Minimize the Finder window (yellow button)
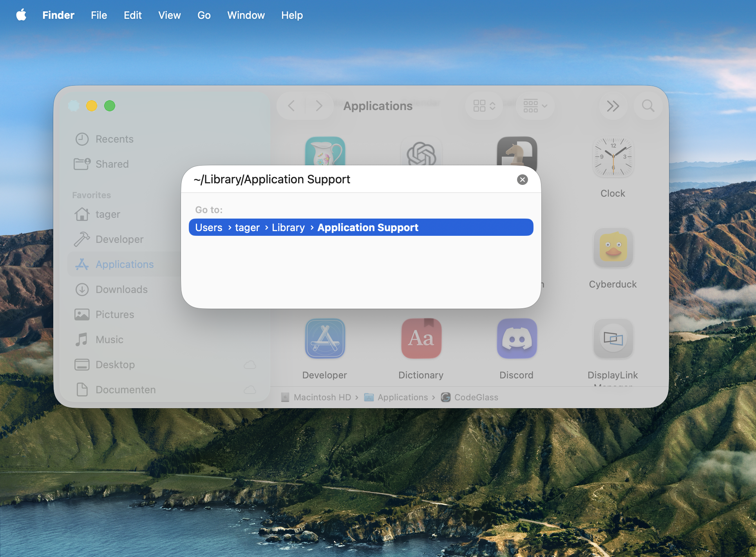 coord(92,106)
